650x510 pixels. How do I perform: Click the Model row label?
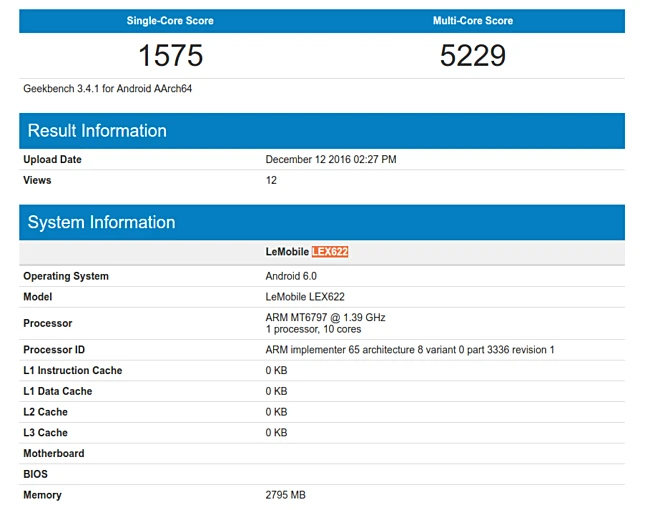[39, 297]
